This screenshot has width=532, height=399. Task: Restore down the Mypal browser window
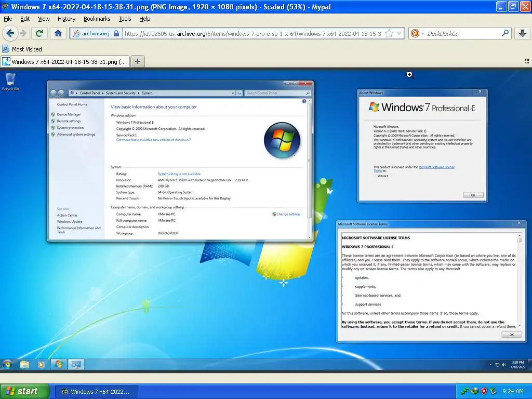(x=513, y=6)
